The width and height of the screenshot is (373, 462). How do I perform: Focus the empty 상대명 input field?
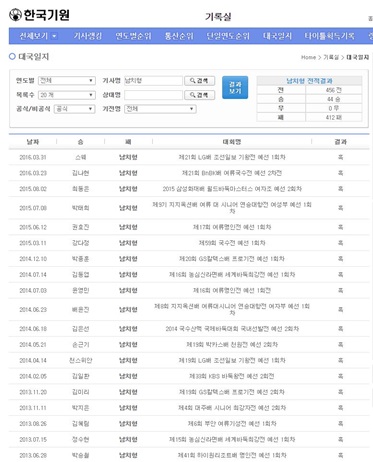pyautogui.click(x=153, y=95)
